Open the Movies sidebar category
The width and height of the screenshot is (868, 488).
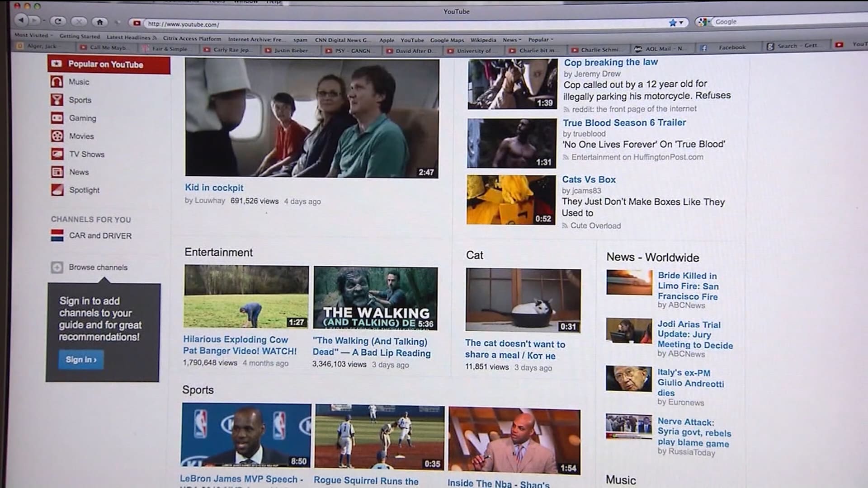tap(81, 136)
